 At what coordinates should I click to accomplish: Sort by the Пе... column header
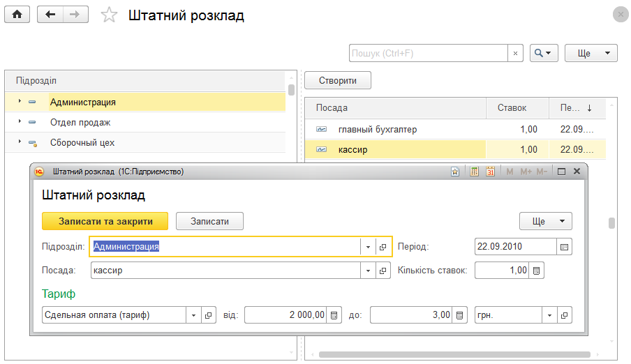pos(577,108)
